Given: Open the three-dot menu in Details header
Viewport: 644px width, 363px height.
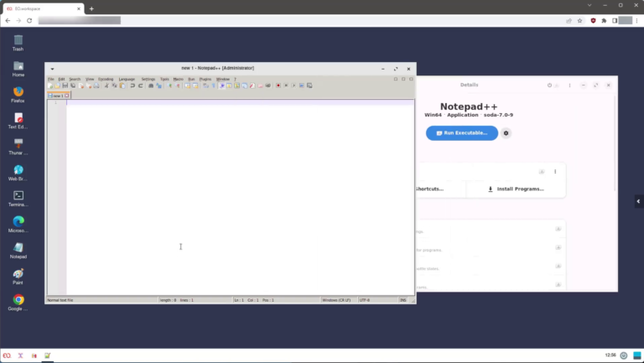Looking at the screenshot, I should click(569, 86).
